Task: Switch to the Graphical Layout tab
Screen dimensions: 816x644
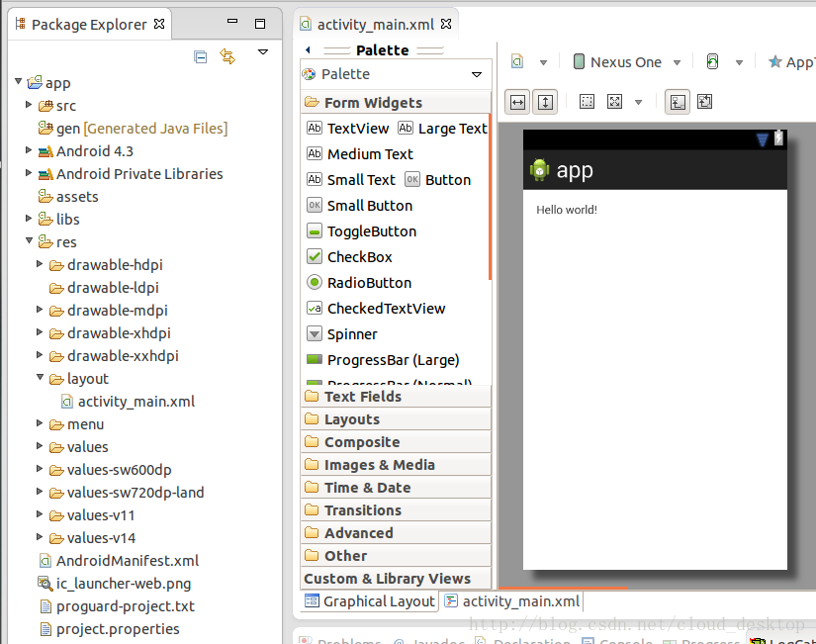Action: coord(370,601)
